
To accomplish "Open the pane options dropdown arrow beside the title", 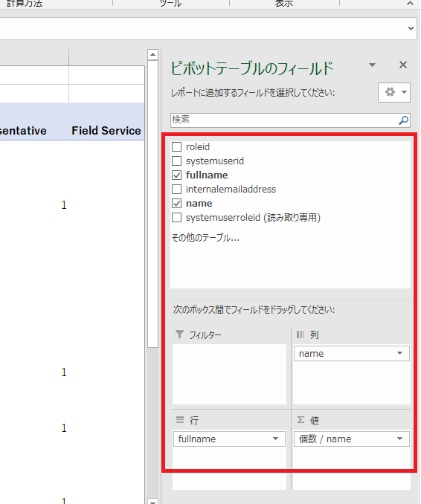I will 372,65.
